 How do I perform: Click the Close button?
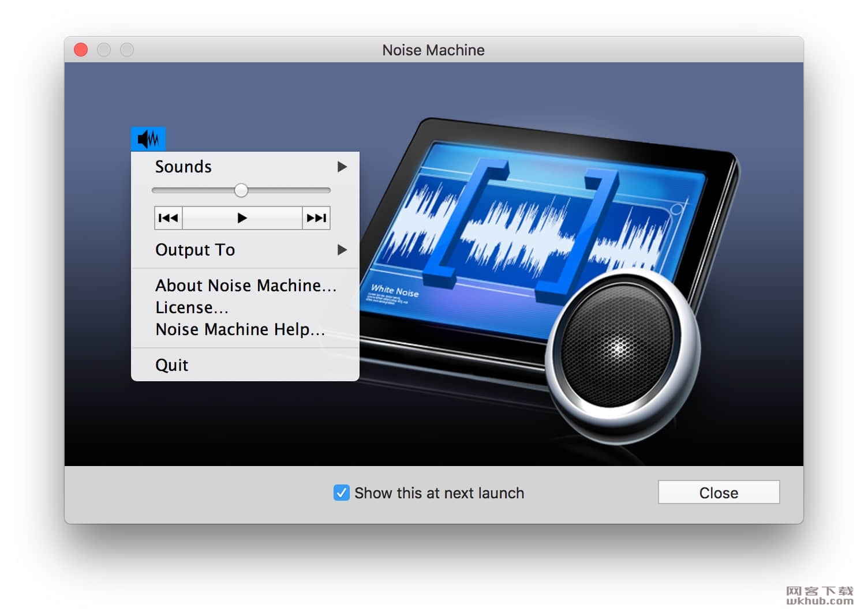pyautogui.click(x=719, y=493)
